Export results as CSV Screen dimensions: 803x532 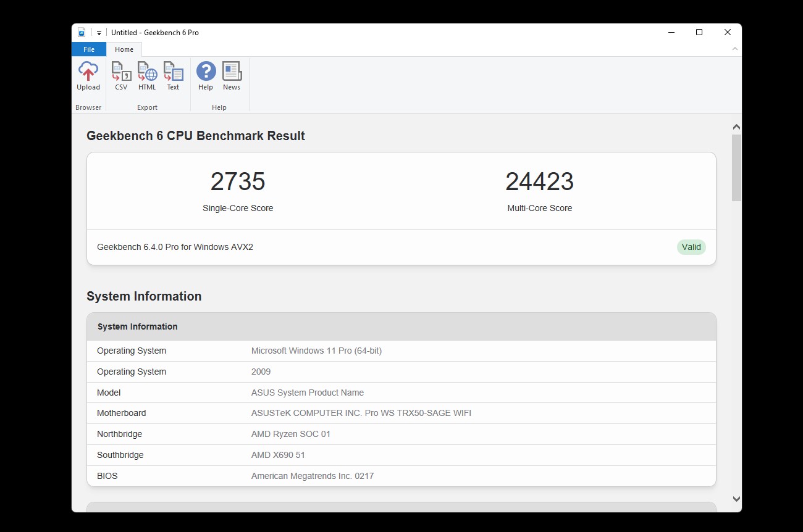121,77
